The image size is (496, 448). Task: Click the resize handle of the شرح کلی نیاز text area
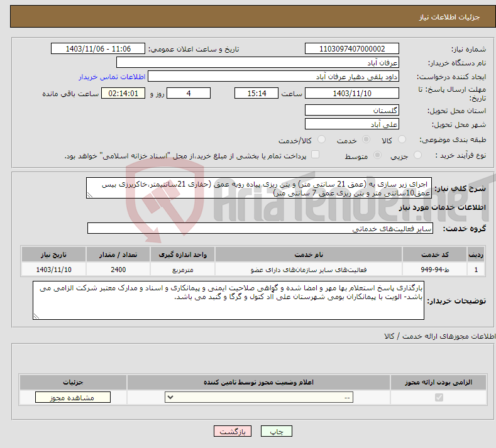point(90,195)
